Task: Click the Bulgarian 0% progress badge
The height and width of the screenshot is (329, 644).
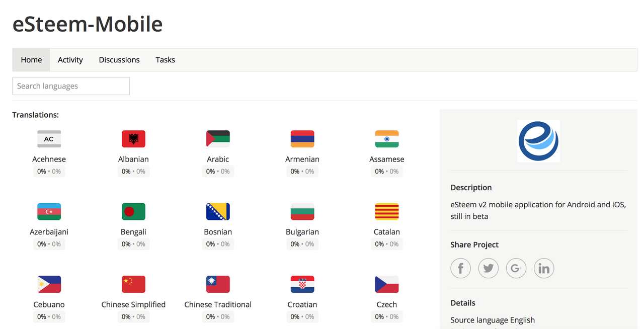Action: [x=302, y=244]
